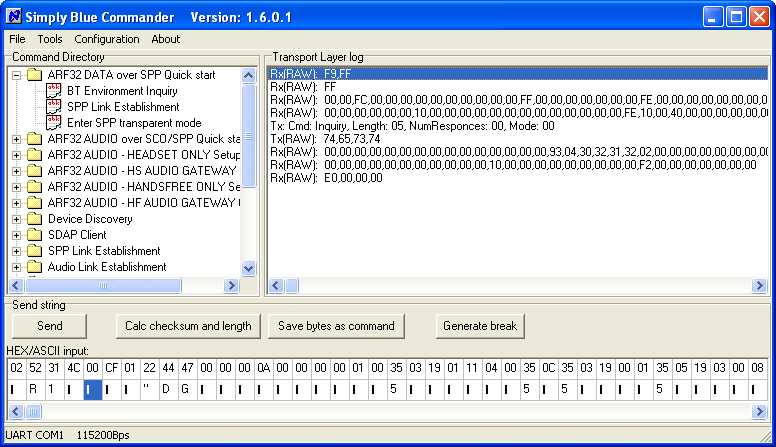Click the Audio Link Establishment folder icon
The image size is (776, 447).
[x=34, y=267]
